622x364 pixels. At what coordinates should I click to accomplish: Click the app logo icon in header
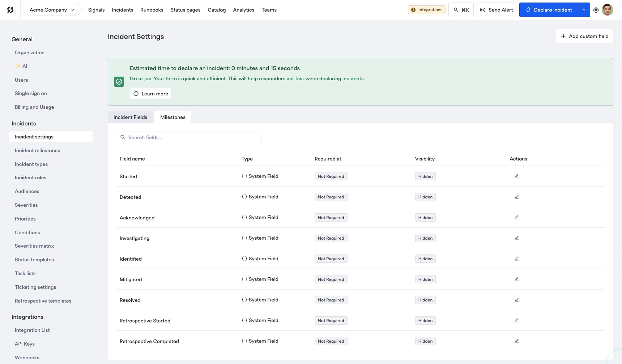tap(10, 10)
